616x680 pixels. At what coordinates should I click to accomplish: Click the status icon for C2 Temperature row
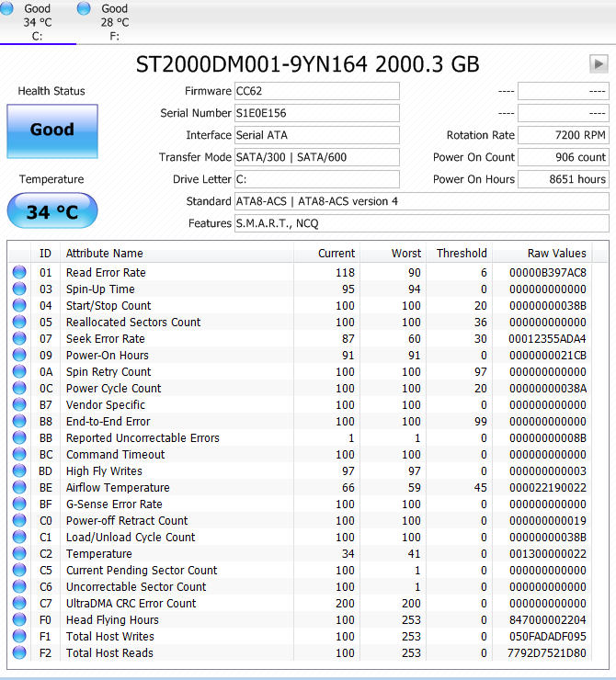19,553
